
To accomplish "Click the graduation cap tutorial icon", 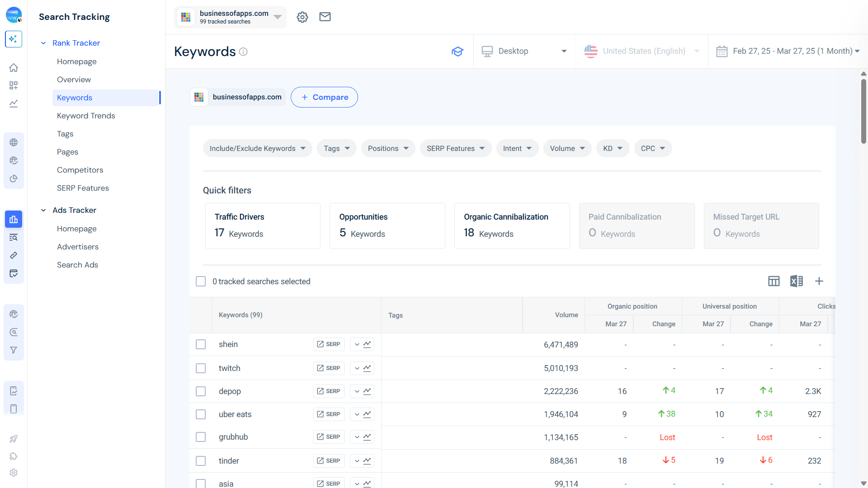I will point(458,52).
